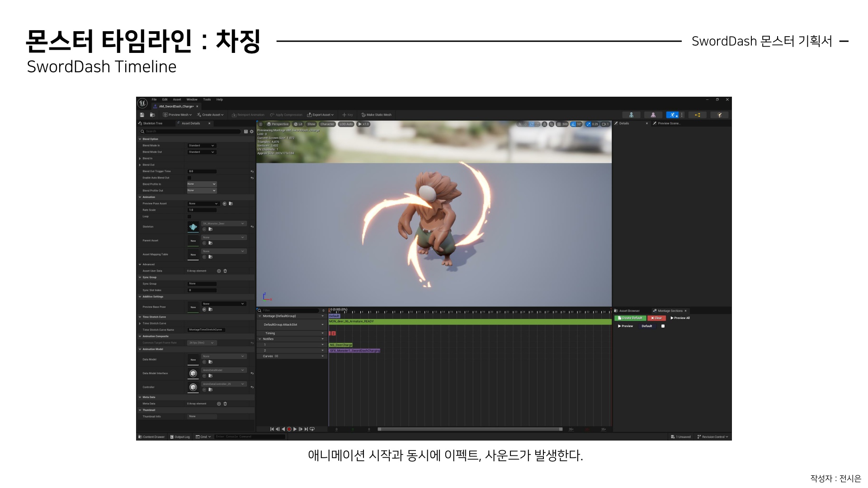Check the Loop checkbox under Animation

click(x=189, y=216)
